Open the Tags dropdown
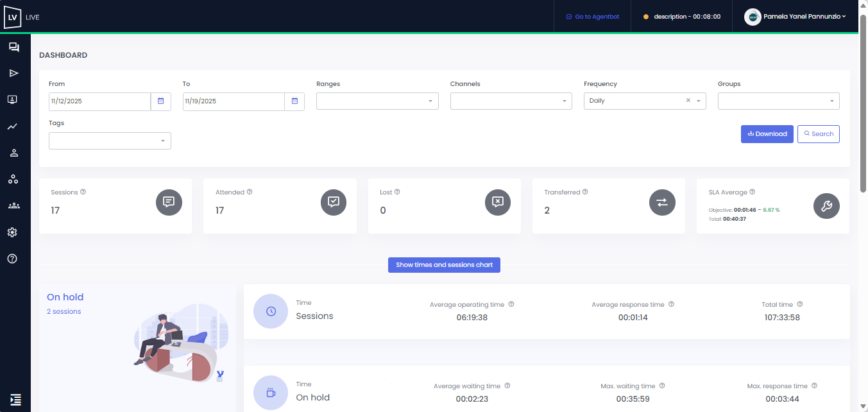 tap(110, 141)
